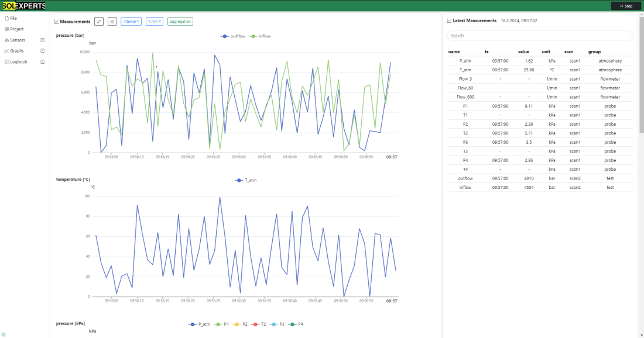Click the scan column header
The height and width of the screenshot is (338, 644).
pos(568,51)
